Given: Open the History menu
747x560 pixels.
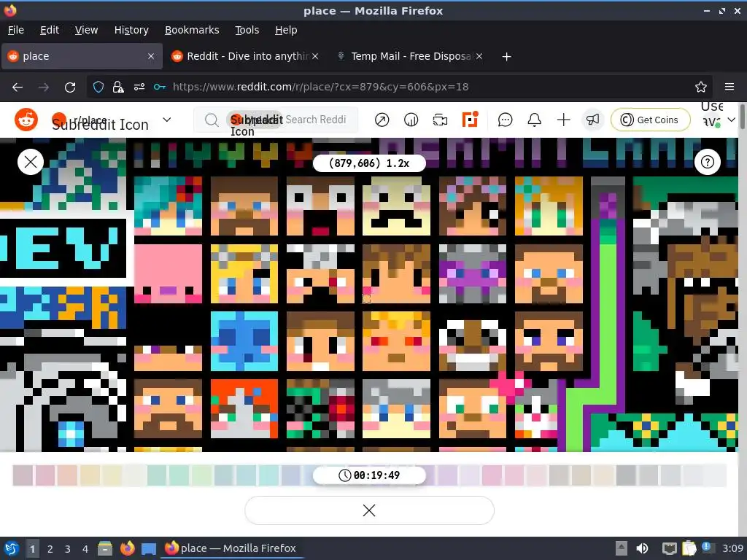Looking at the screenshot, I should pyautogui.click(x=131, y=30).
